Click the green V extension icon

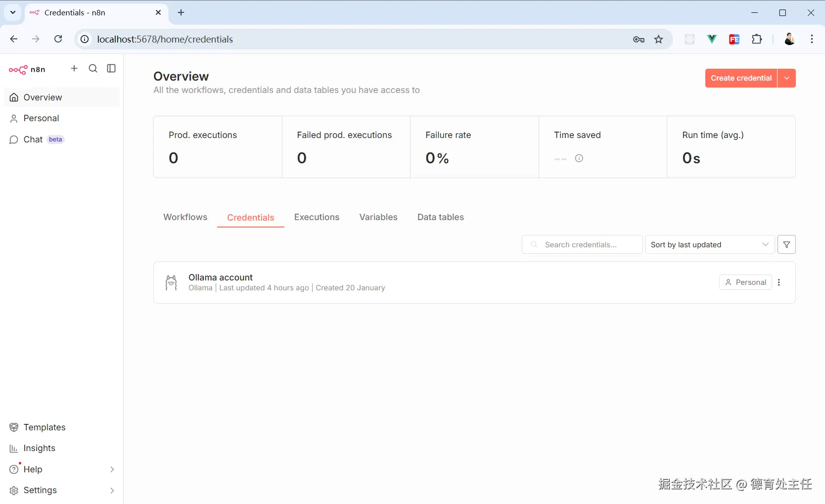pyautogui.click(x=712, y=40)
